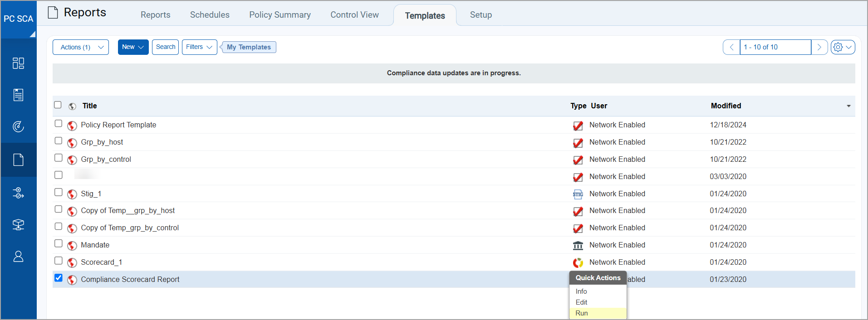This screenshot has height=320, width=868.
Task: Open the Reports page icon in the sidebar
Action: coord(18,160)
